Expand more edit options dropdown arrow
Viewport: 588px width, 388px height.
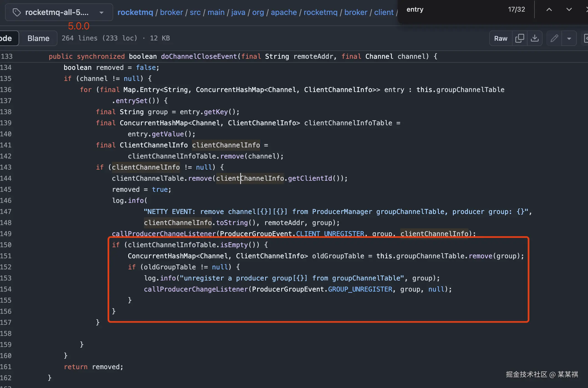tap(569, 38)
